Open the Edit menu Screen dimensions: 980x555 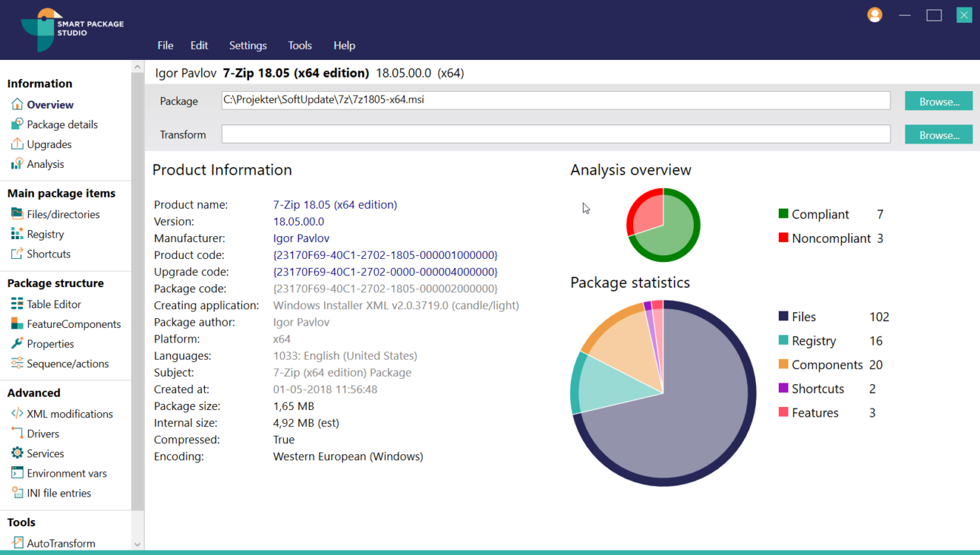point(199,45)
